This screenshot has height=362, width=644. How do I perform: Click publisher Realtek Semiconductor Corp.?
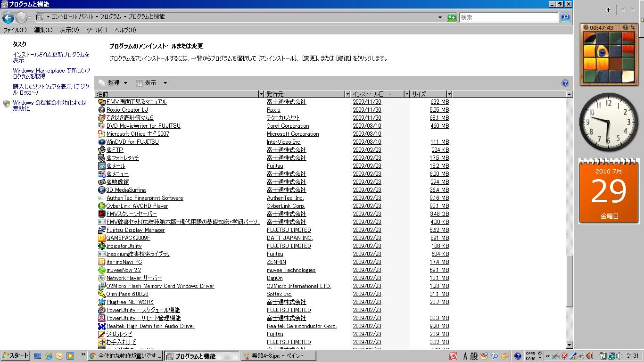click(x=302, y=326)
